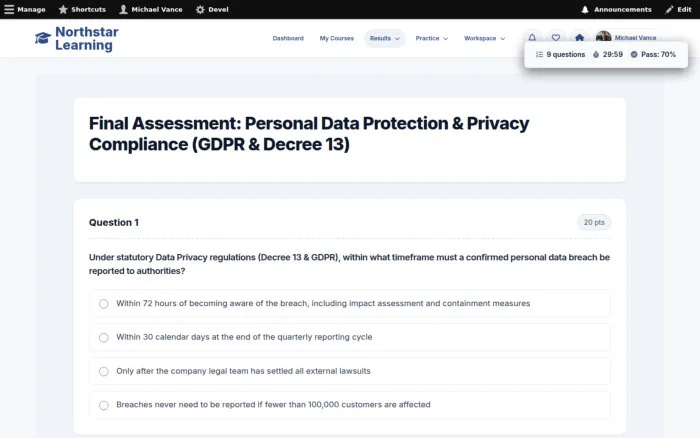Click the '9 questions' label
The width and height of the screenshot is (700, 438).
[566, 54]
